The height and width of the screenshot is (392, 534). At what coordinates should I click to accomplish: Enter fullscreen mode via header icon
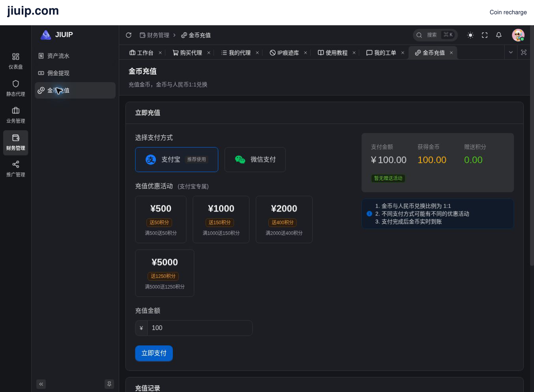[485, 35]
